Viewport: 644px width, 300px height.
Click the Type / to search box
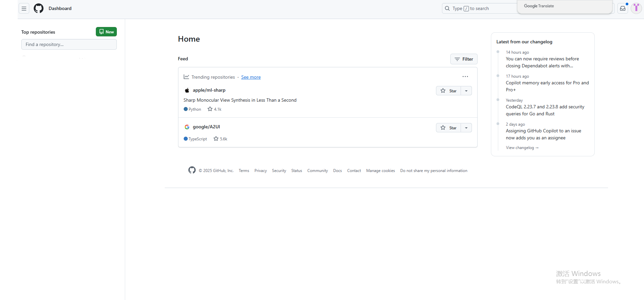479,9
